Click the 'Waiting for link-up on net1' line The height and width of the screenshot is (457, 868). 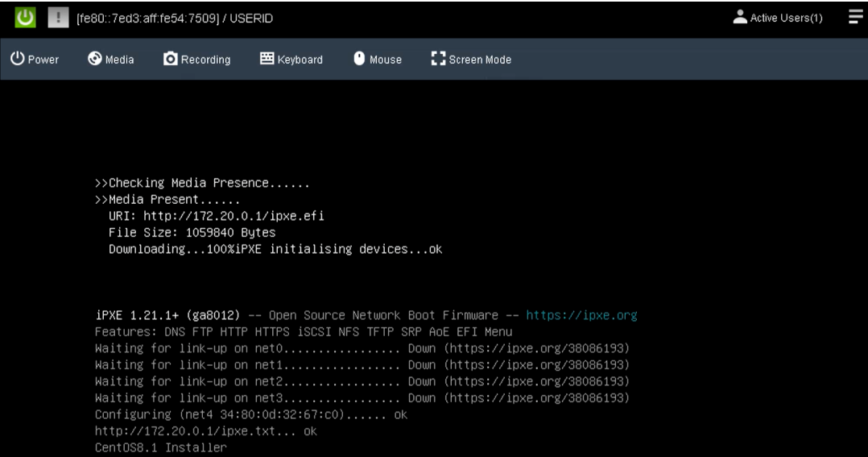pos(362,365)
